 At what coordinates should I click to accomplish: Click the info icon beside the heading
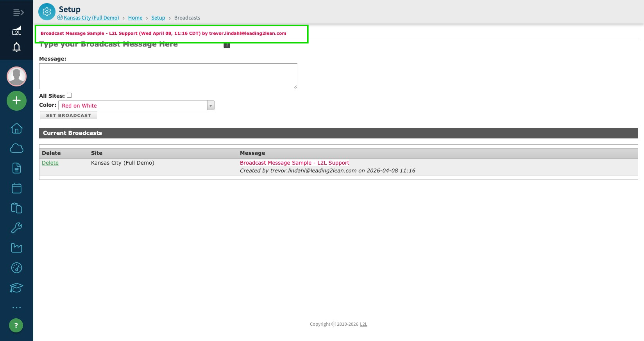tap(227, 45)
